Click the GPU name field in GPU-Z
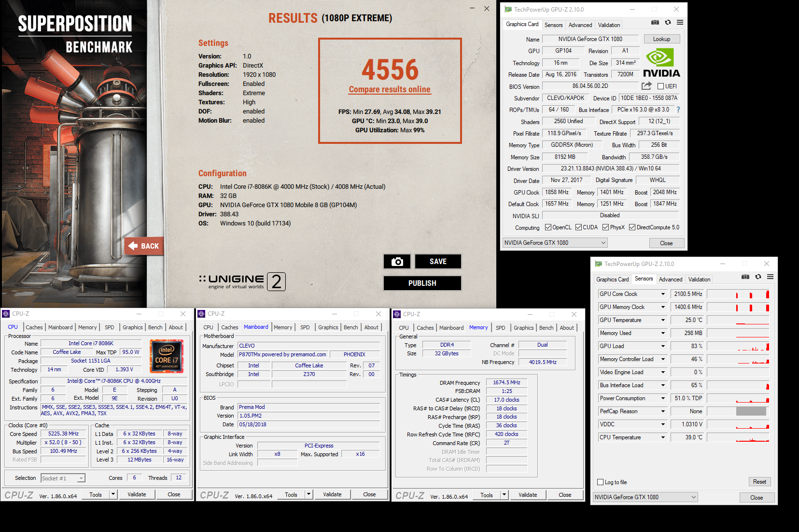799x532 pixels. (590, 39)
